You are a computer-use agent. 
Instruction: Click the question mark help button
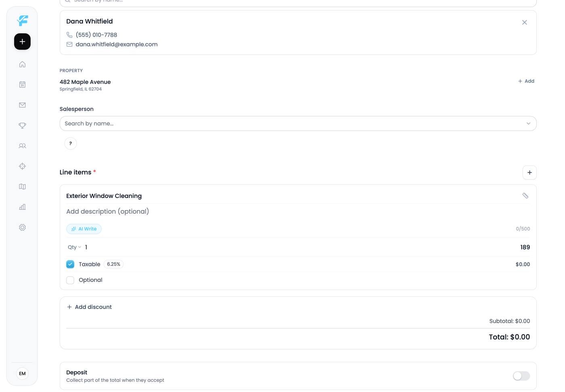tap(71, 144)
